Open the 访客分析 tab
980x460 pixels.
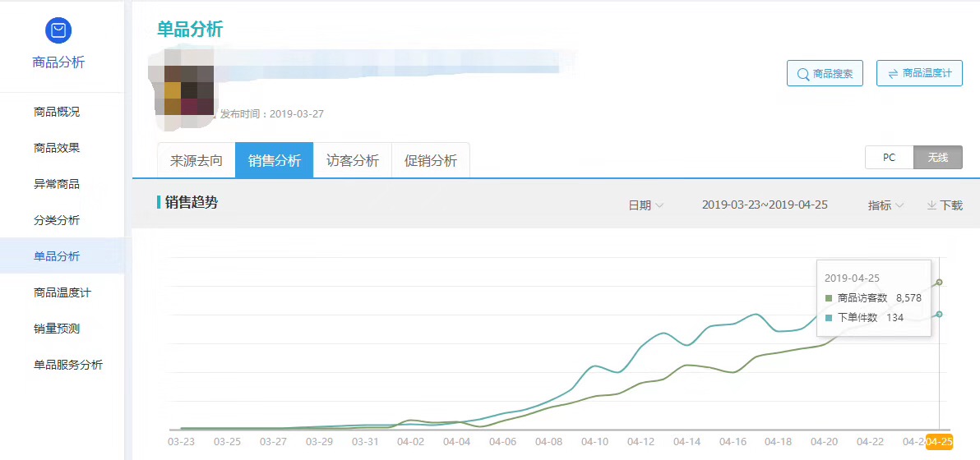[x=353, y=160]
